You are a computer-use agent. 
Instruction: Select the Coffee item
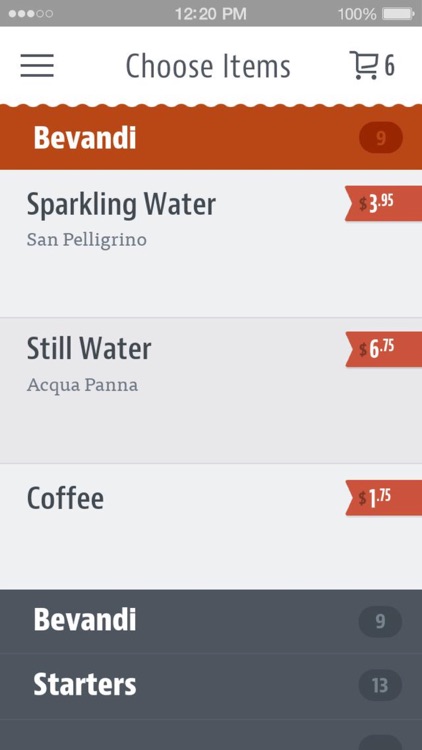tap(211, 526)
